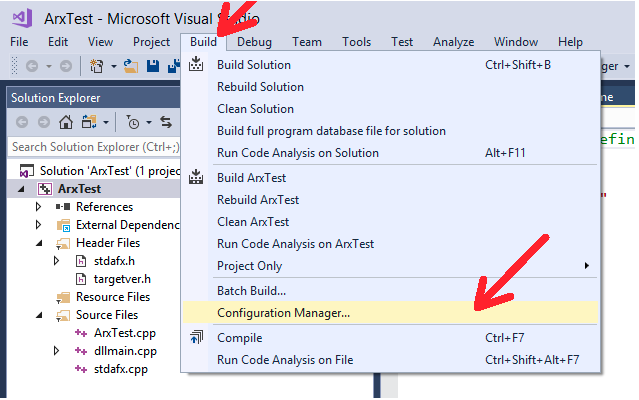Screen dimensions: 639x400
Task: Click the Compile menu icon
Action: click(x=196, y=337)
